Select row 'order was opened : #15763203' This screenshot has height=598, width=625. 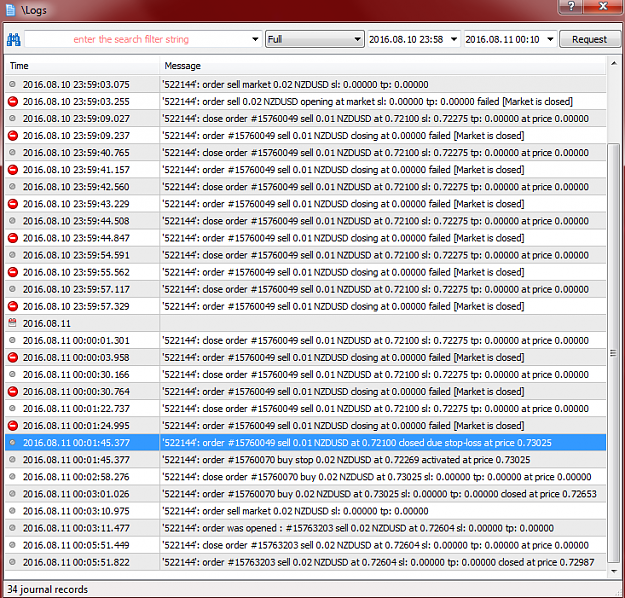305,528
